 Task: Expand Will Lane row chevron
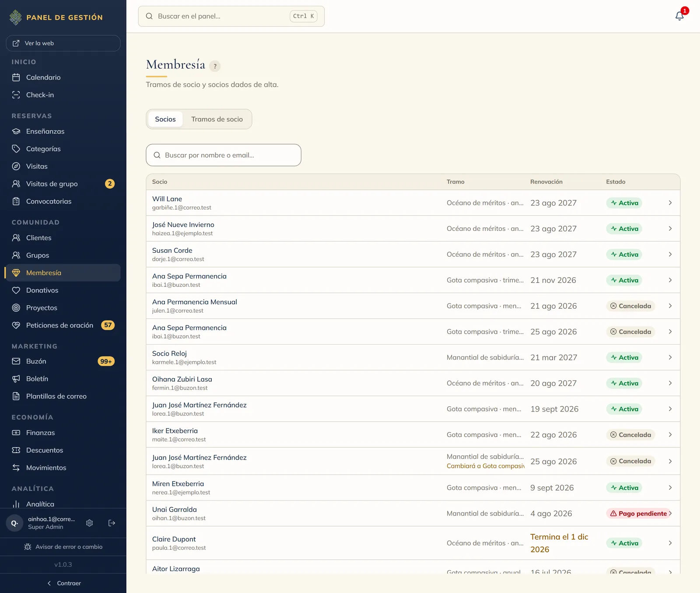coord(670,203)
